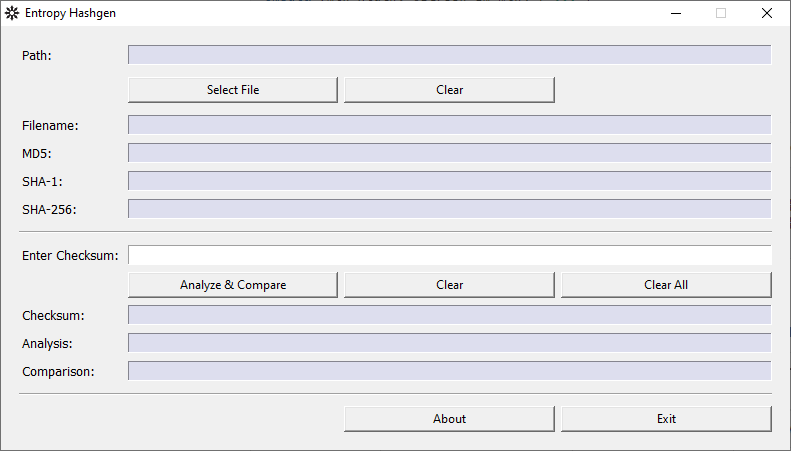Click the Filename output field
791x451 pixels.
click(x=449, y=125)
